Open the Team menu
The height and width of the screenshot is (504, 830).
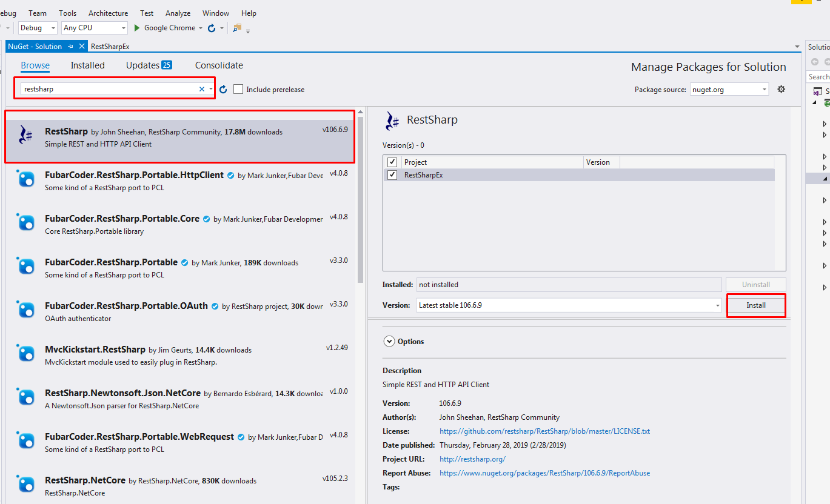(x=38, y=13)
